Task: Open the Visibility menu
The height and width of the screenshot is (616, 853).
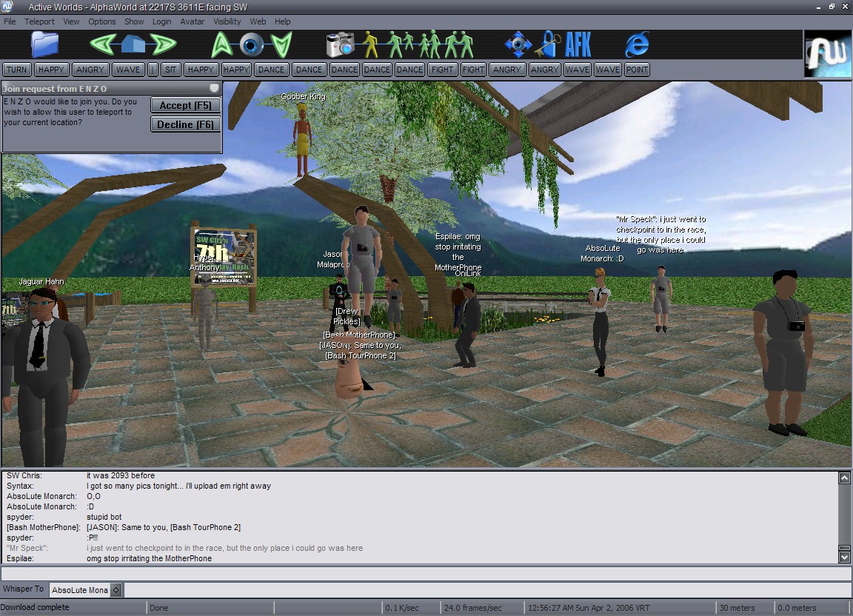Action: pyautogui.click(x=227, y=21)
